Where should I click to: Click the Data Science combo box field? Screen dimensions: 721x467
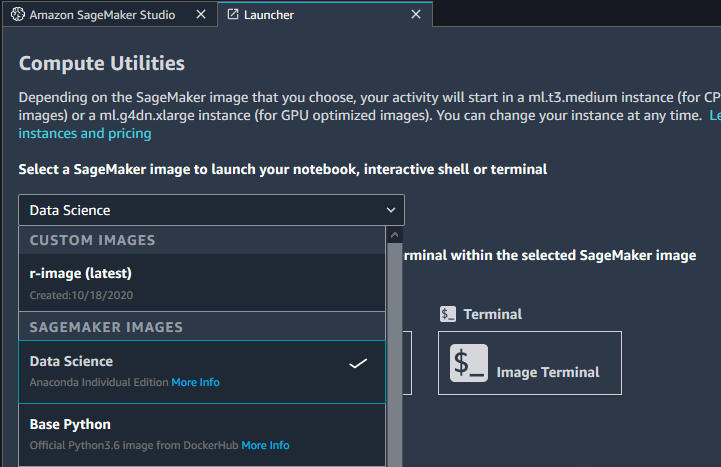pos(200,210)
